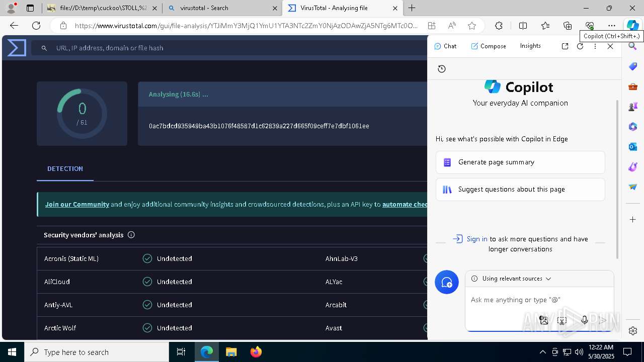This screenshot has height=362, width=644.
Task: Open browser Extensions icon
Action: coord(499,26)
